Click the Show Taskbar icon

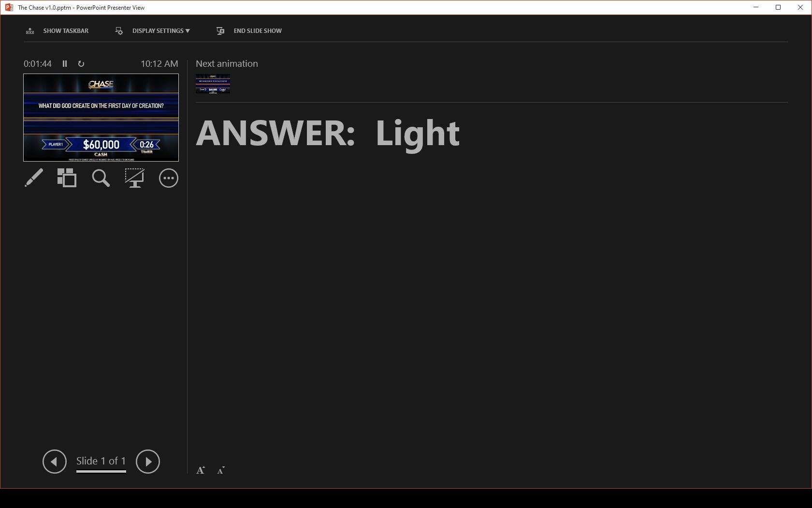pos(30,31)
